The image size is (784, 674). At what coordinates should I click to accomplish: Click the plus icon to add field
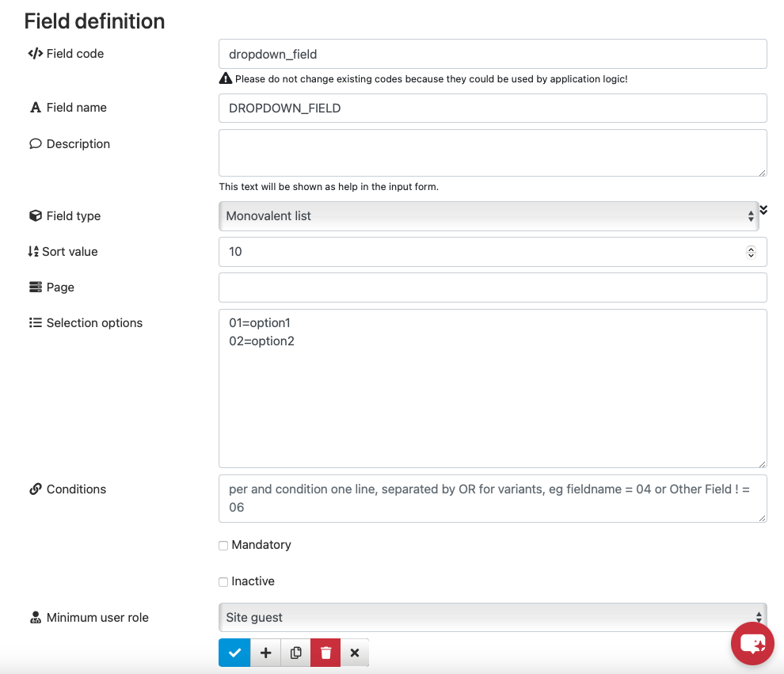[x=266, y=653]
